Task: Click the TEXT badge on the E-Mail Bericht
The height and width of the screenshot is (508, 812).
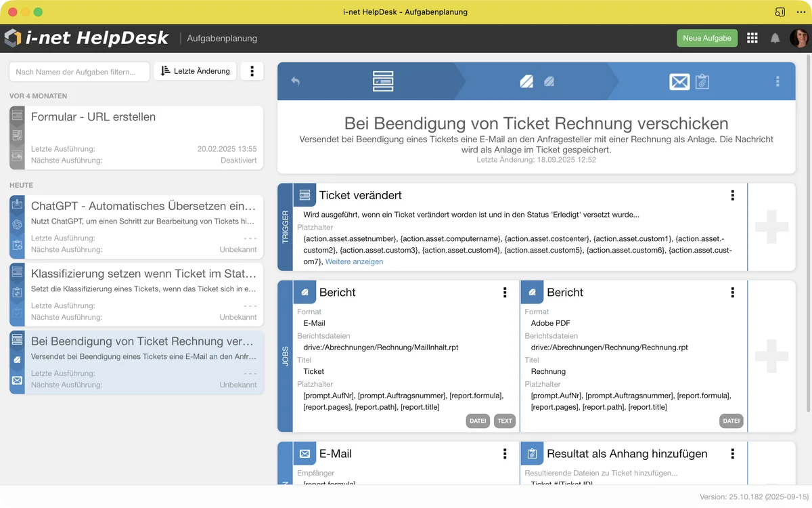Action: [x=504, y=421]
